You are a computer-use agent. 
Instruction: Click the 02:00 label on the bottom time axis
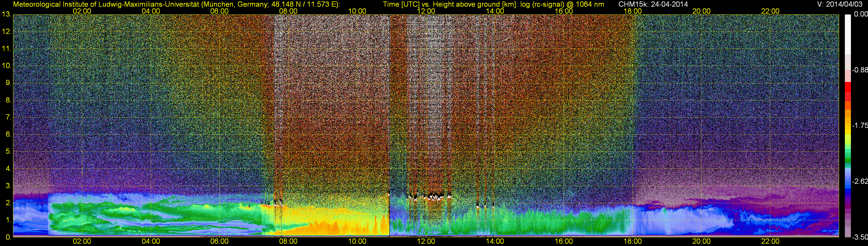point(82,241)
